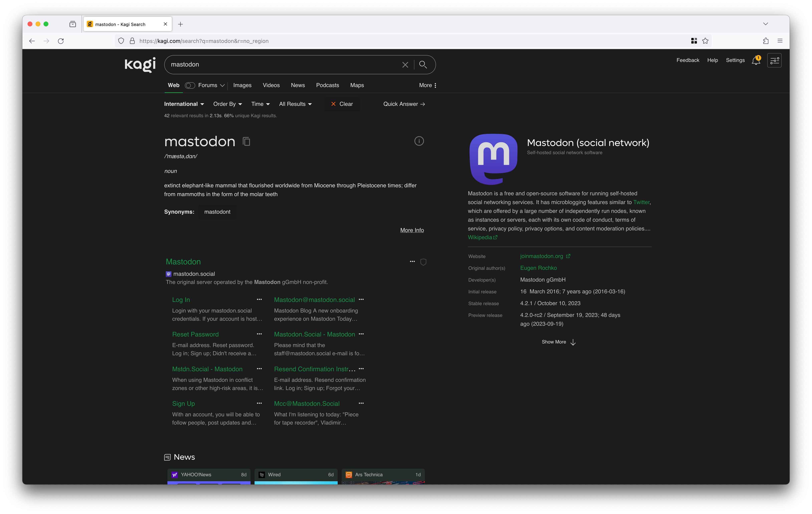This screenshot has width=812, height=514.
Task: Click the Mastodon logo image
Action: pyautogui.click(x=493, y=159)
